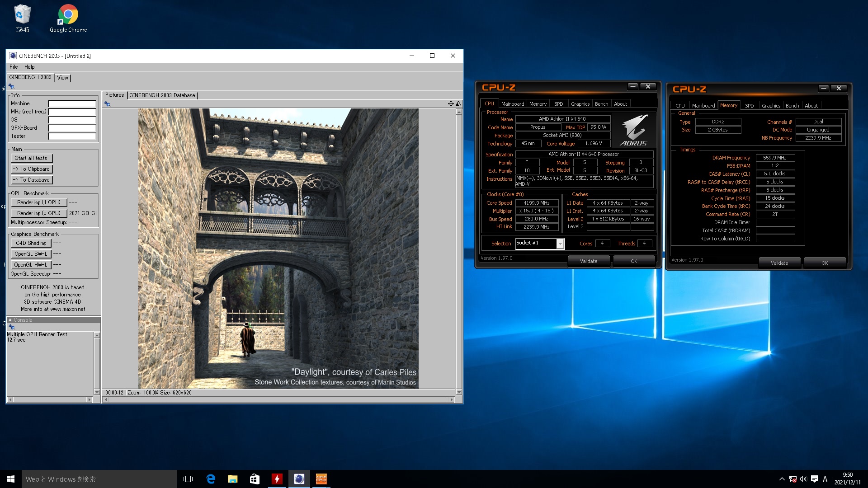
Task: Close the left CPU-Z window
Action: coord(648,86)
